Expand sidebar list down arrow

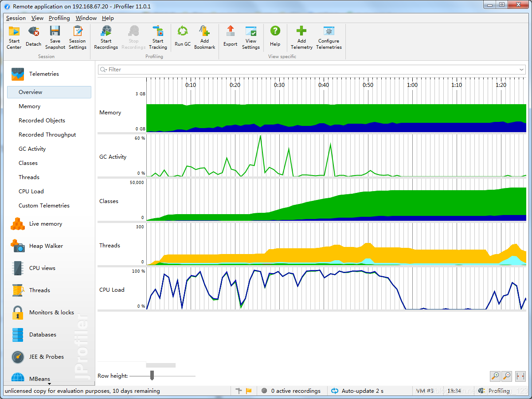click(x=49, y=383)
